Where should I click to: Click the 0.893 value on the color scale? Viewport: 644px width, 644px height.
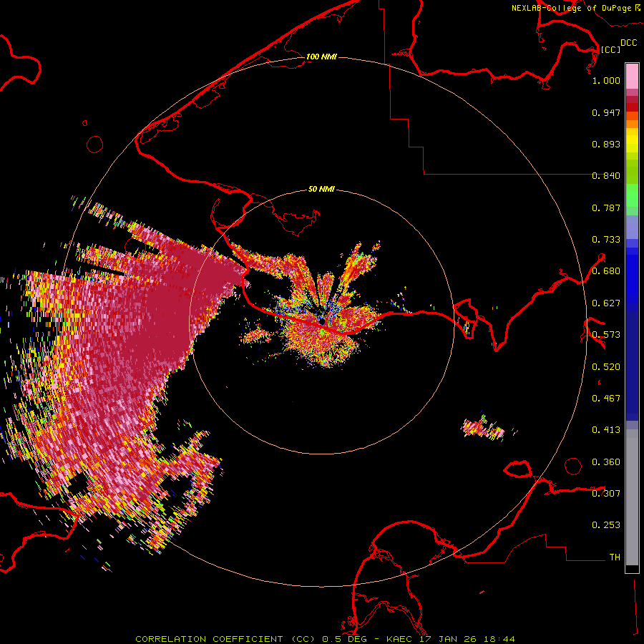606,144
